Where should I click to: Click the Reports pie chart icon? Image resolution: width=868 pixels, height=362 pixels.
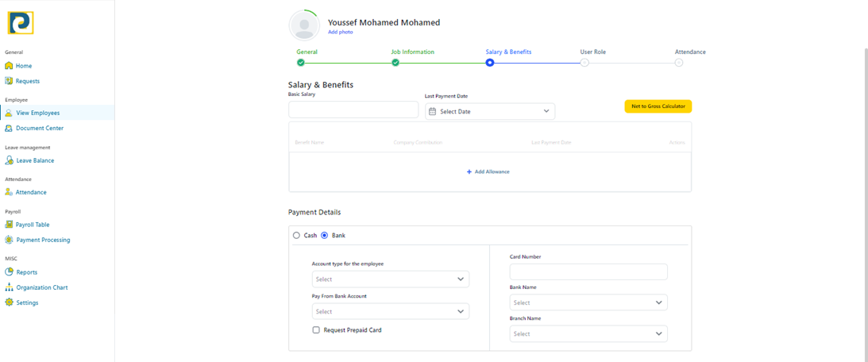point(9,272)
